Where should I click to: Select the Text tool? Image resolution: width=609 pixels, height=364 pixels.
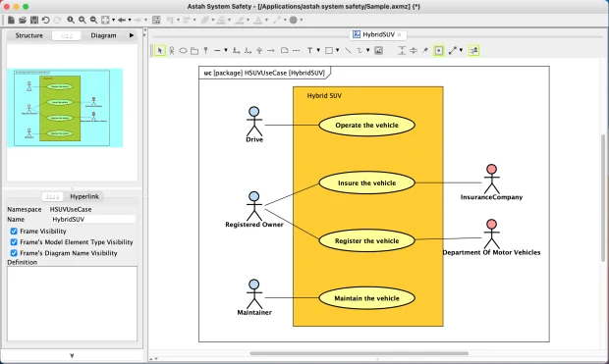(310, 50)
